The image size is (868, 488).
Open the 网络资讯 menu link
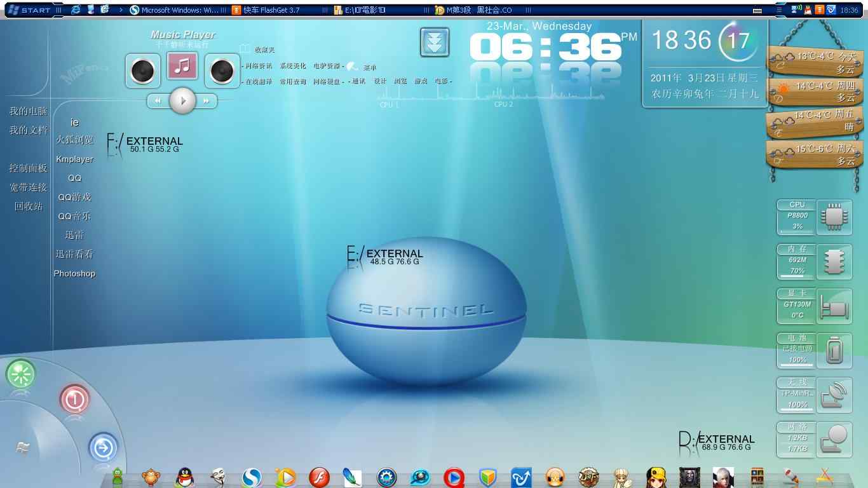pos(259,66)
